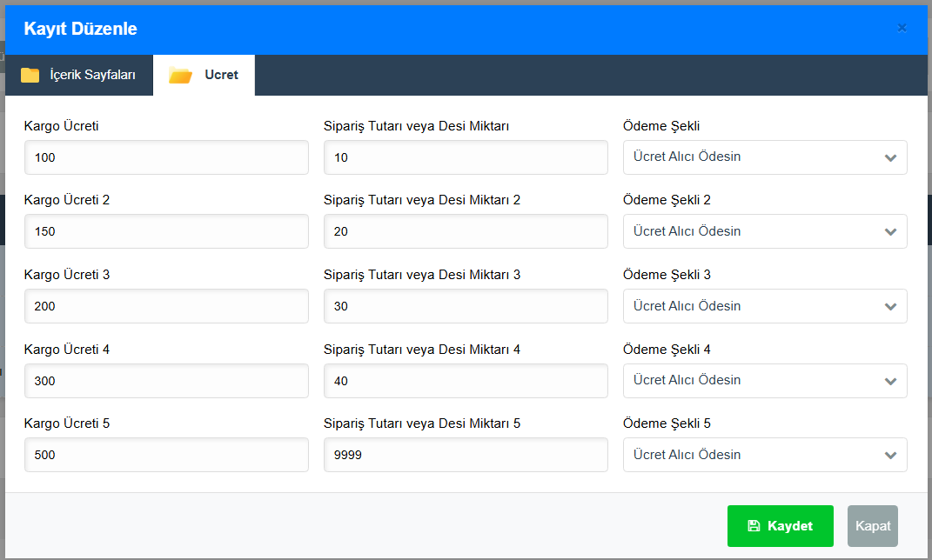Select the Ucret tab
The width and height of the screenshot is (932, 560).
point(205,75)
